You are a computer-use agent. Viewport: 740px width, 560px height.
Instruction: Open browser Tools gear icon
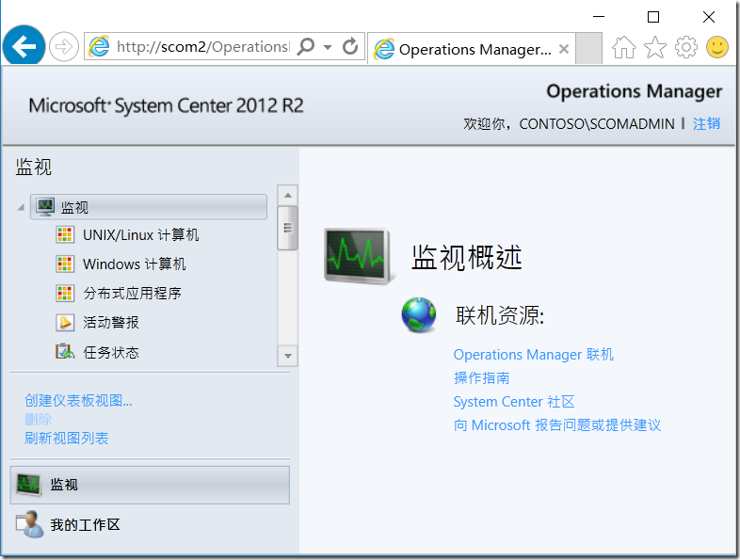point(685,47)
